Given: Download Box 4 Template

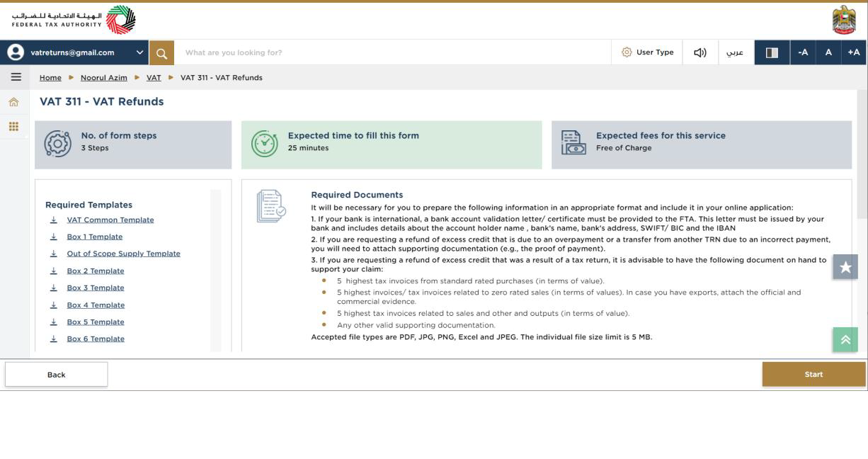Looking at the screenshot, I should coord(96,305).
